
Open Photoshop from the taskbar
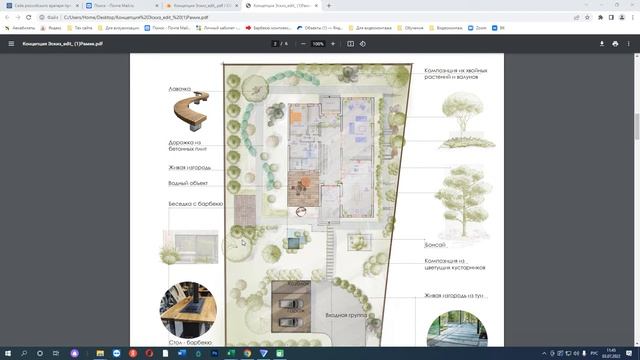215,353
